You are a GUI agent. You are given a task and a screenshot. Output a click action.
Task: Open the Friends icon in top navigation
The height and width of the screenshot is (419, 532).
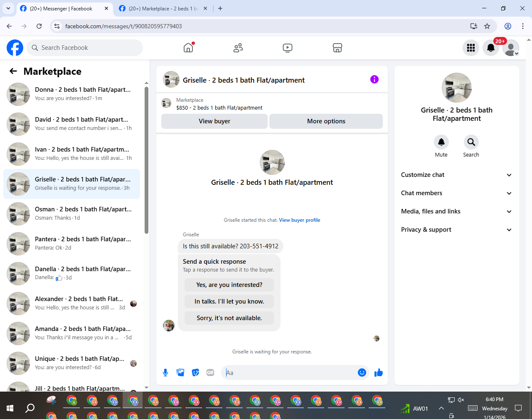click(238, 48)
